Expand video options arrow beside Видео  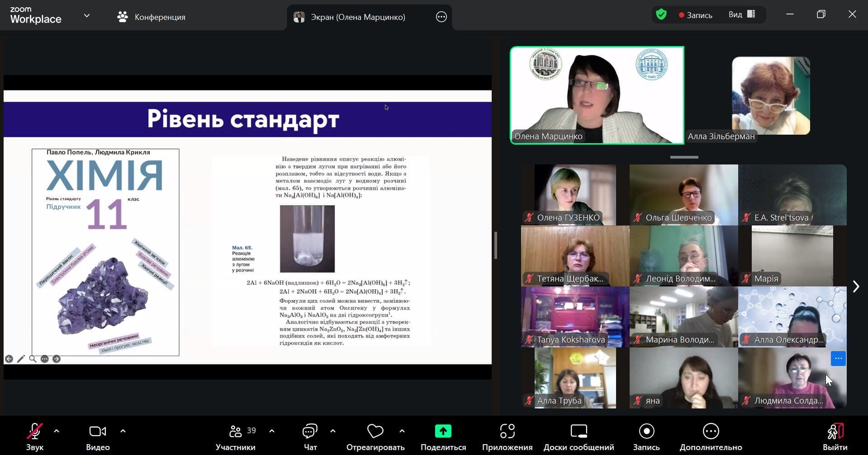pyautogui.click(x=123, y=431)
